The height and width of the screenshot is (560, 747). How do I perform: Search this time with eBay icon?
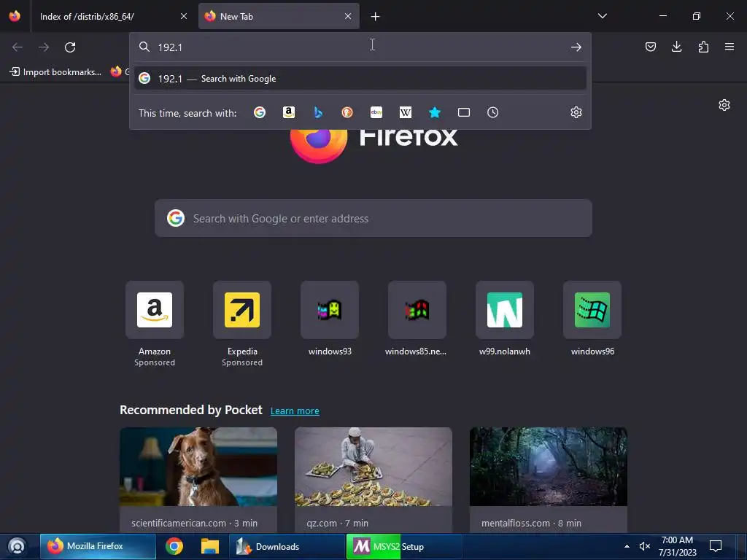pyautogui.click(x=376, y=112)
